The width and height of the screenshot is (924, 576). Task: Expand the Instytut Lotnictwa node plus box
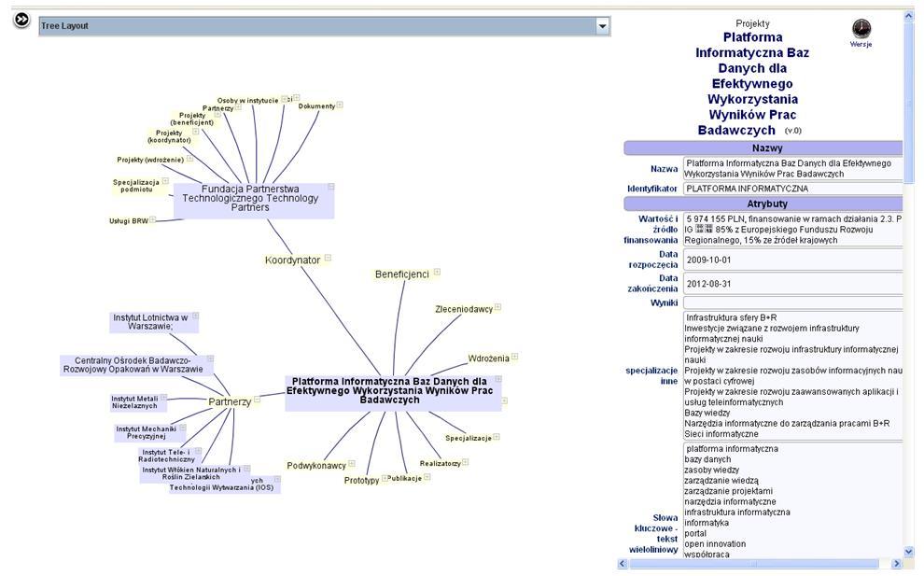195,316
